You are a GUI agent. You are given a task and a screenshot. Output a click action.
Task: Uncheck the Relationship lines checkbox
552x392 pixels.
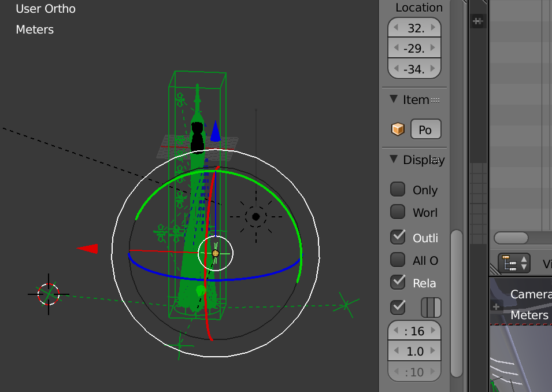pyautogui.click(x=398, y=282)
